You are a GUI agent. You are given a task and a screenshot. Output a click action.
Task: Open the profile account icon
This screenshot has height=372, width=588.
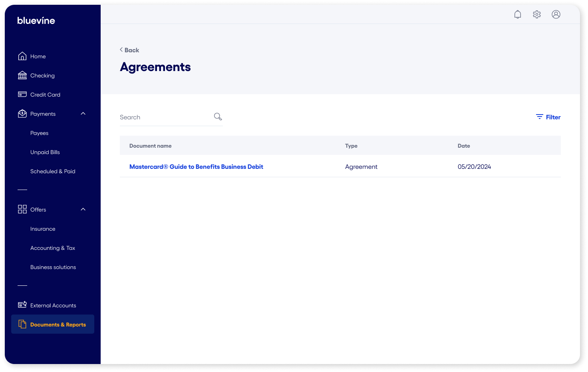click(x=556, y=14)
